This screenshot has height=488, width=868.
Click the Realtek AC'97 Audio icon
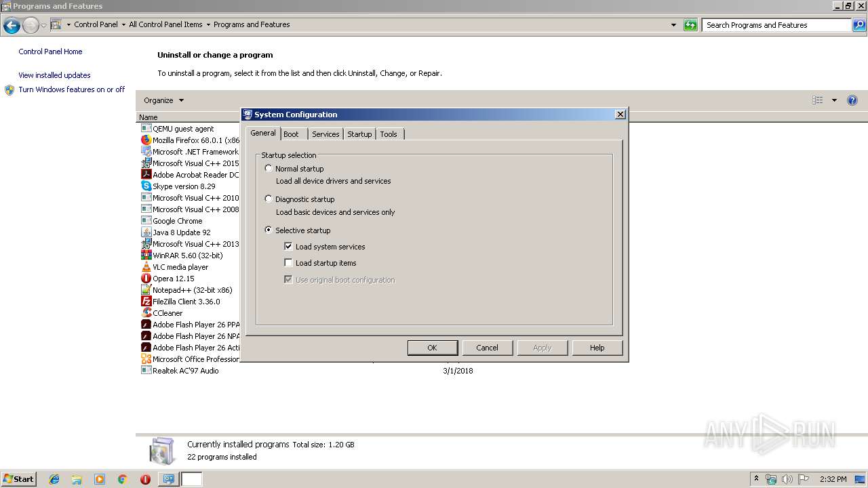(146, 370)
